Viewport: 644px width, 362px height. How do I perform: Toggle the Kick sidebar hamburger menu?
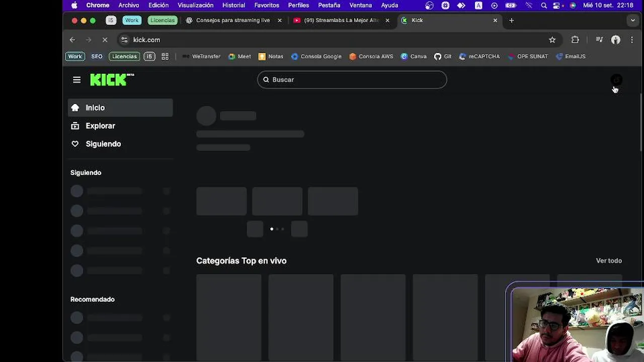point(76,79)
